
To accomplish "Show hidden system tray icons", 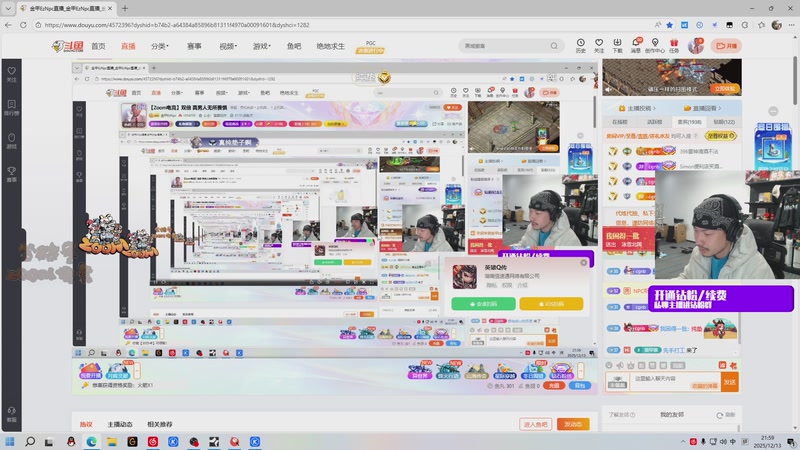I will pos(683,441).
